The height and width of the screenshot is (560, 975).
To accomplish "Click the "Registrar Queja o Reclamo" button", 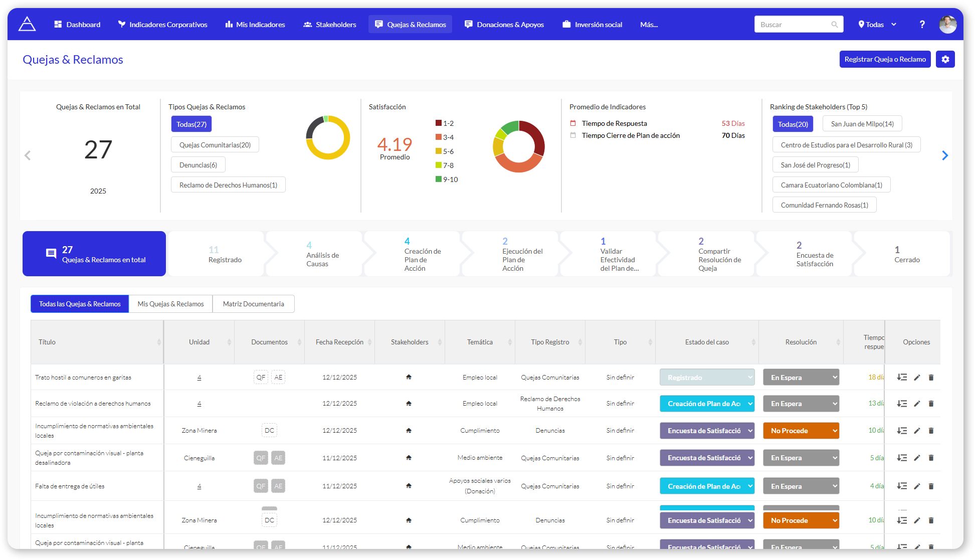I will click(x=885, y=59).
